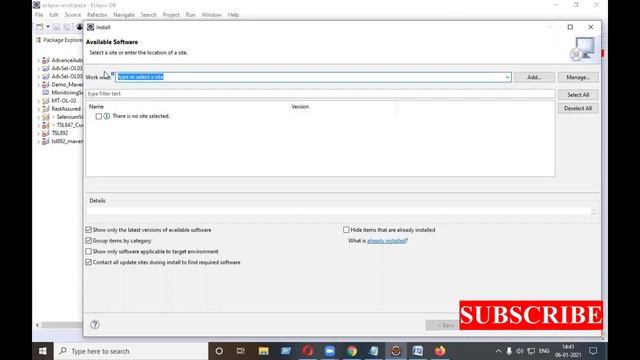The height and width of the screenshot is (360, 640).
Task: Open the Refactor menu in Eclipse
Action: 97,15
